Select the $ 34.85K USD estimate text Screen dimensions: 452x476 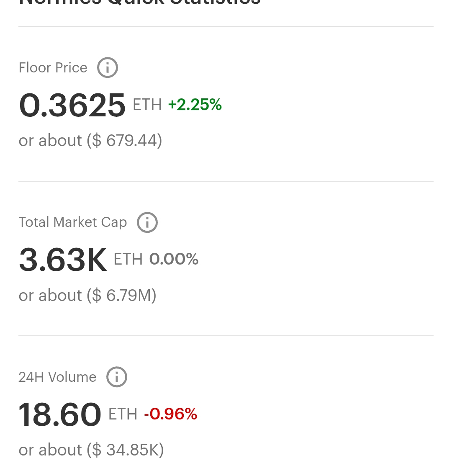point(126,450)
